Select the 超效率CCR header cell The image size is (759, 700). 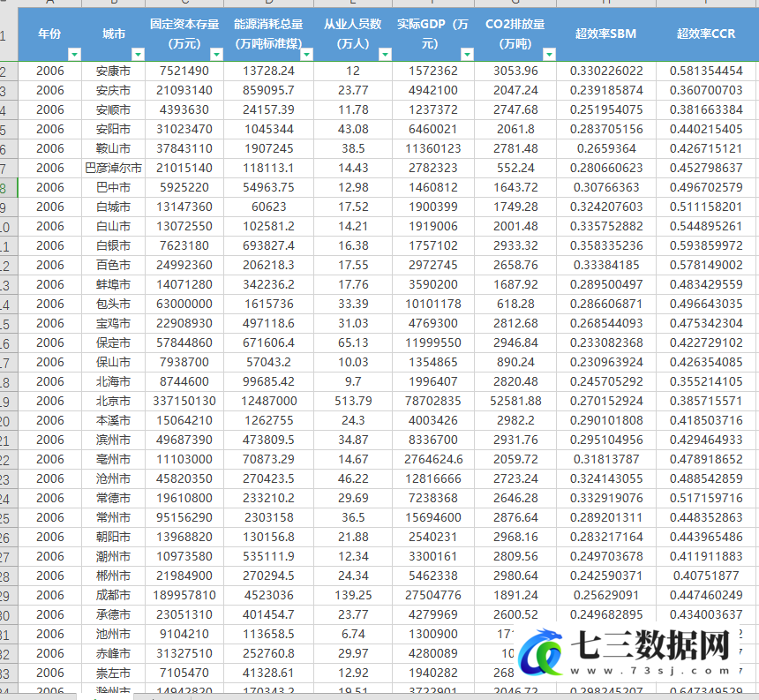coord(706,34)
